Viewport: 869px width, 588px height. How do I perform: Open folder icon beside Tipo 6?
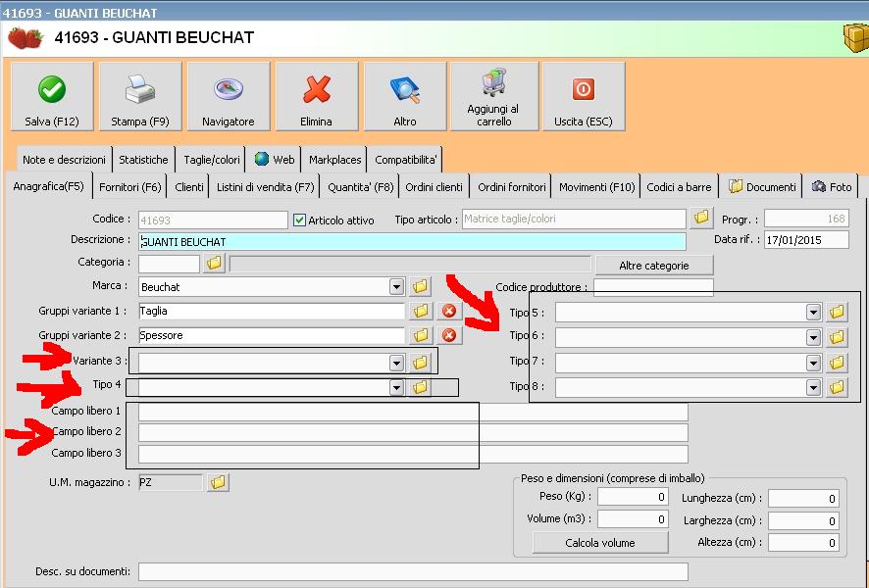837,337
